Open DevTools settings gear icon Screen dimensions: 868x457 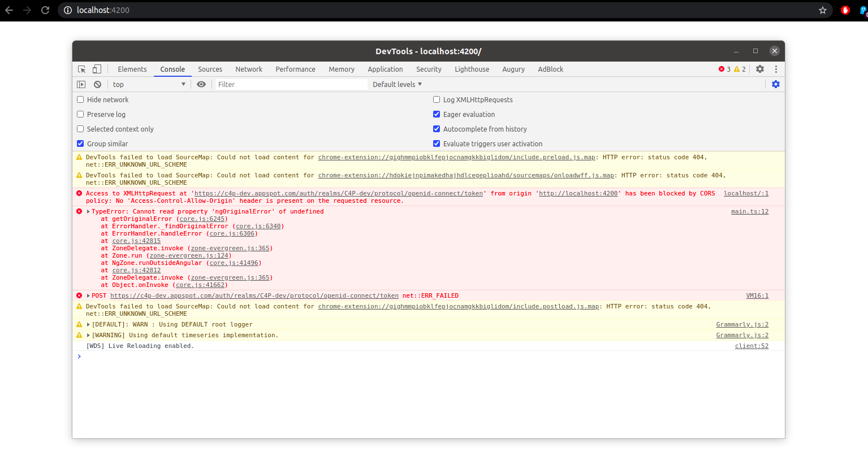(760, 69)
